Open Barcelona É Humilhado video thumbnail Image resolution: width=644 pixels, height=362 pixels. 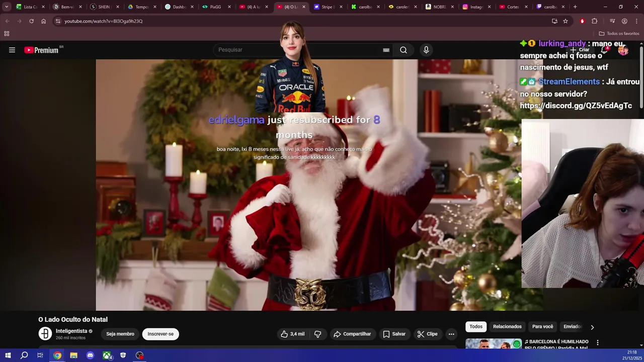(x=493, y=344)
